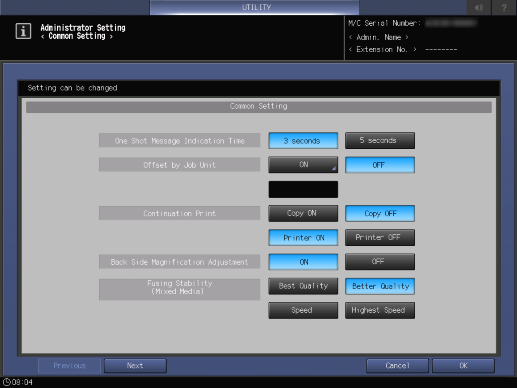
Task: Go to the Next settings page
Action: click(x=135, y=366)
